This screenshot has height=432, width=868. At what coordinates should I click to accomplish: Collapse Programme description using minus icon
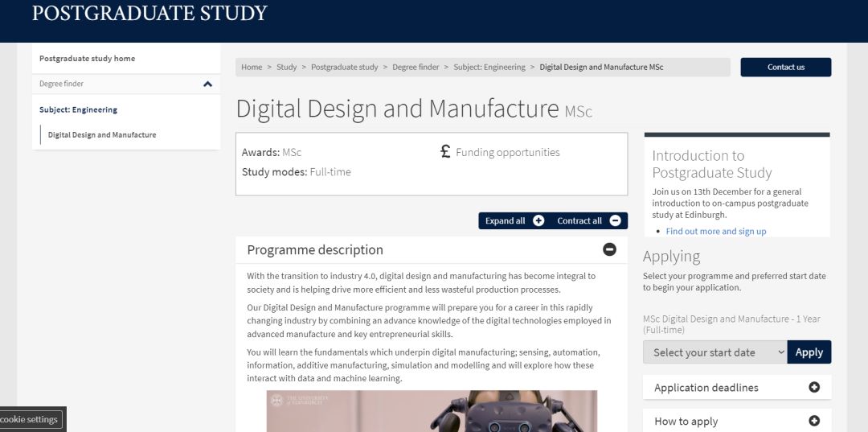[x=609, y=249]
